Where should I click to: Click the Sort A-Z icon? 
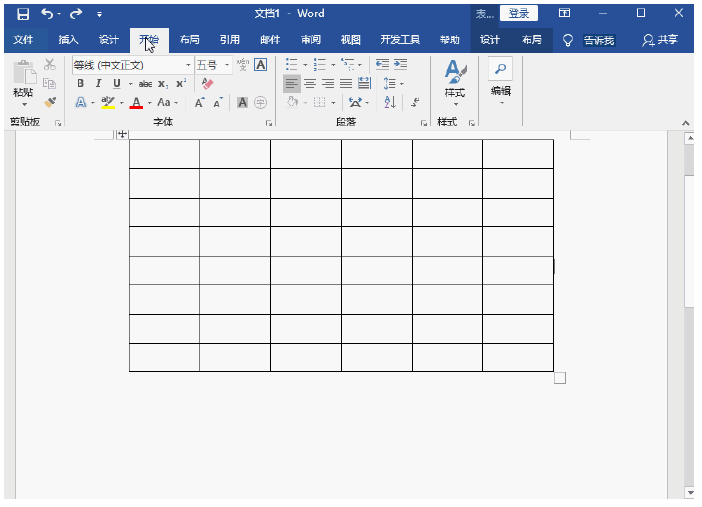click(390, 103)
